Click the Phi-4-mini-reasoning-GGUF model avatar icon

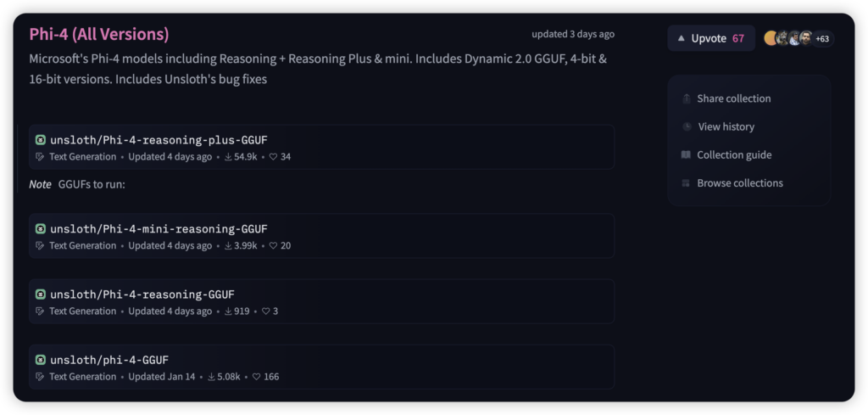pos(41,229)
